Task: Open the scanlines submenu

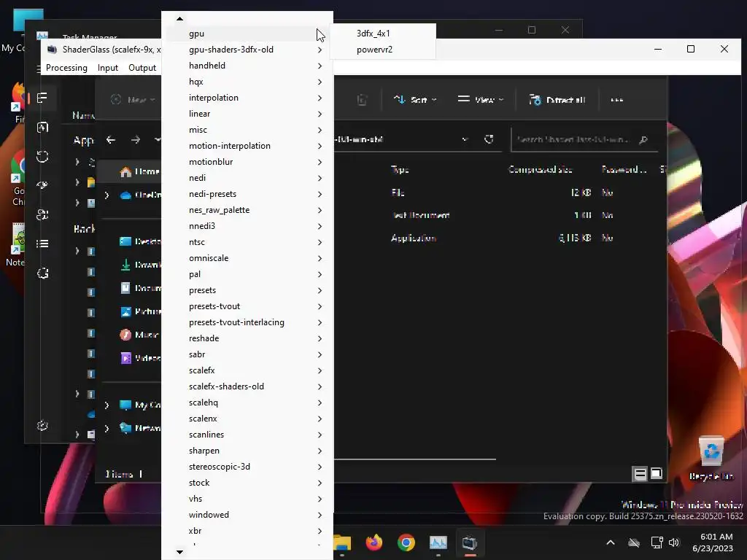Action: 247,435
